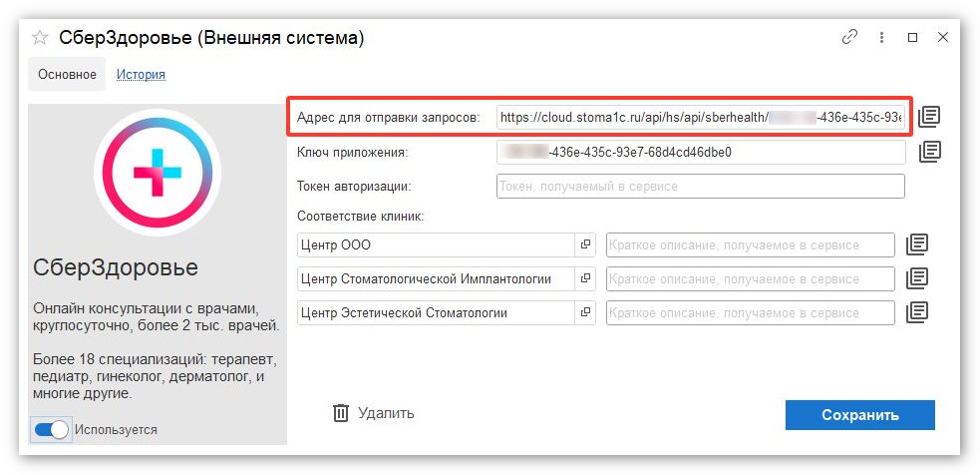This screenshot has width=980, height=475.
Task: Select the Центр Стоматологической Имплантологии clinic field
Action: [436, 278]
